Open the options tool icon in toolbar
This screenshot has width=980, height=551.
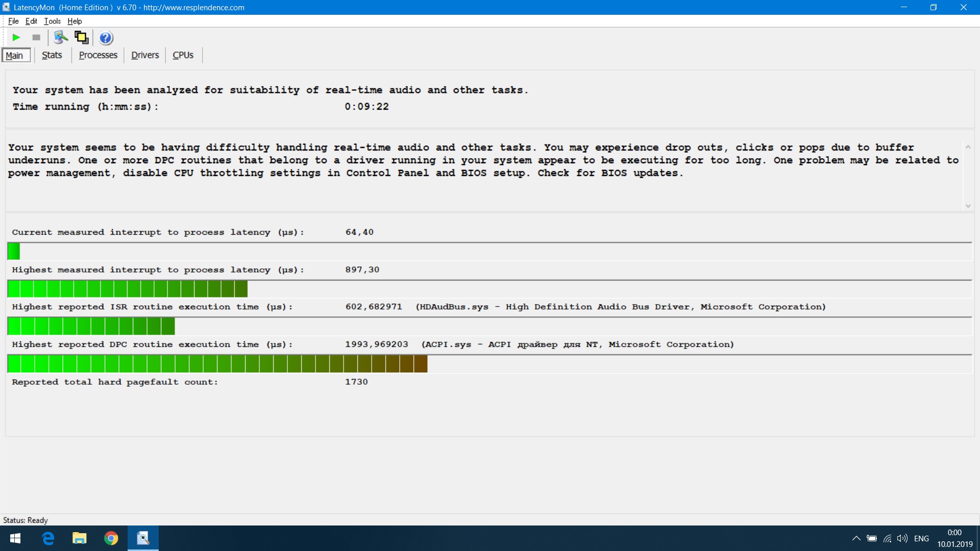(x=61, y=37)
